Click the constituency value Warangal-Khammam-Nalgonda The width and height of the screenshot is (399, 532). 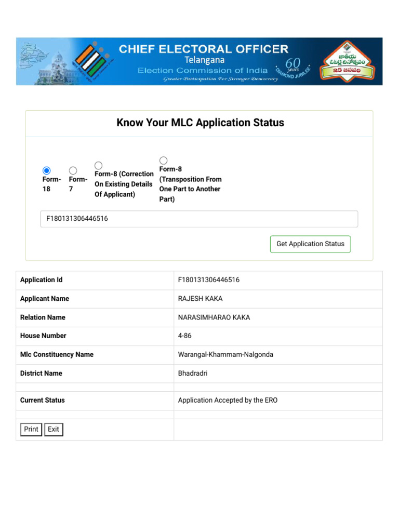[x=225, y=354]
